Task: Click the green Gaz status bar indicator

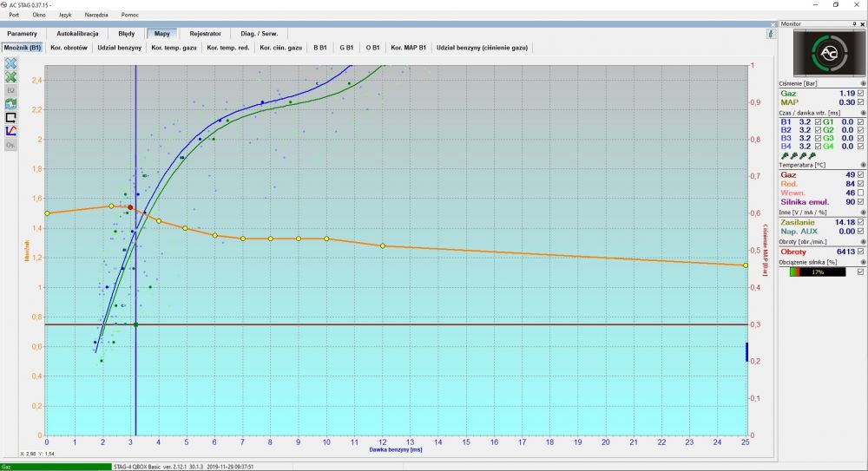Action: pyautogui.click(x=56, y=467)
